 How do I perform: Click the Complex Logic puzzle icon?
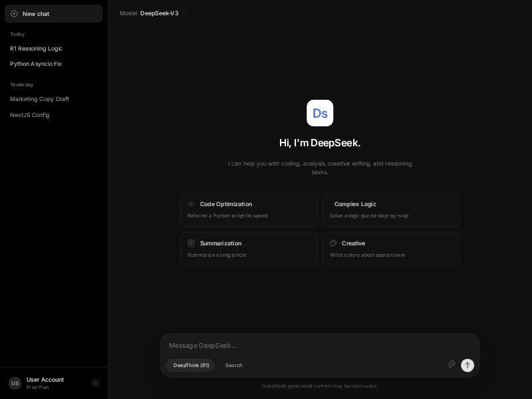[x=333, y=204]
